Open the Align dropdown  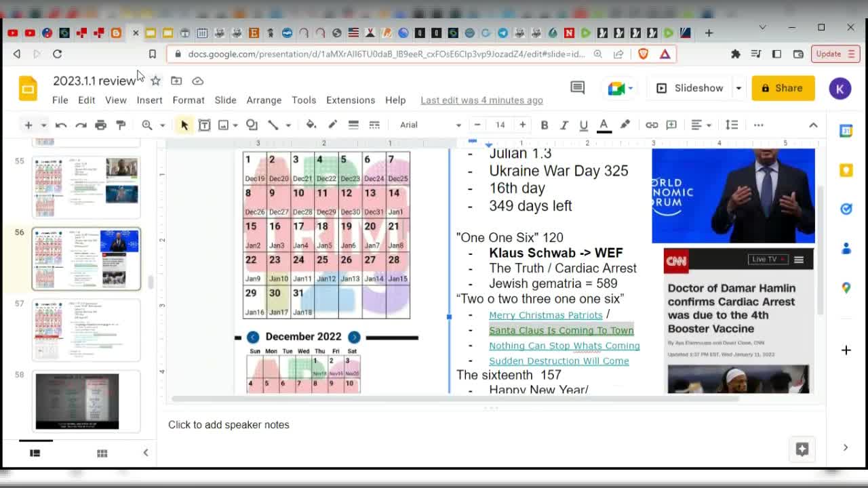click(701, 125)
